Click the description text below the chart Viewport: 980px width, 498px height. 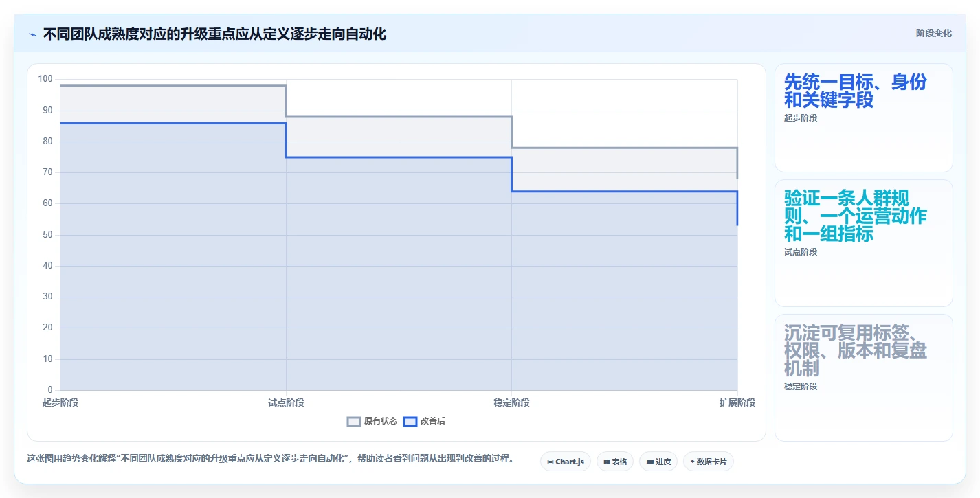click(270, 458)
